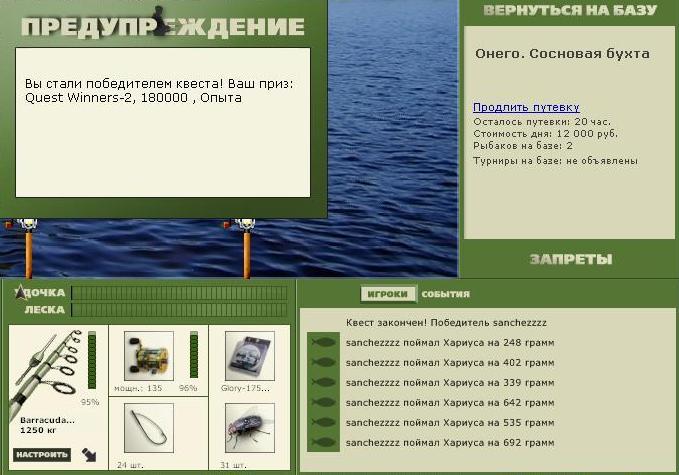Click fish icon beside 402 грамм catch

pos(323,362)
